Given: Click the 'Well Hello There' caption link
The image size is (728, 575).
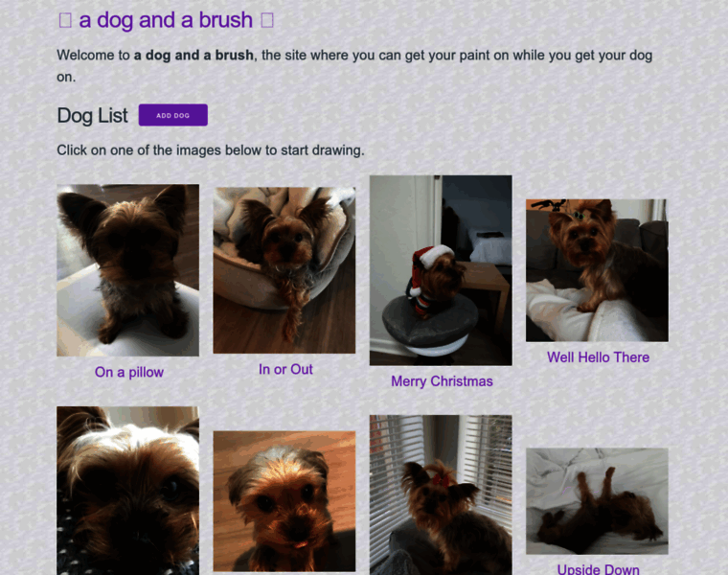Looking at the screenshot, I should coord(598,357).
